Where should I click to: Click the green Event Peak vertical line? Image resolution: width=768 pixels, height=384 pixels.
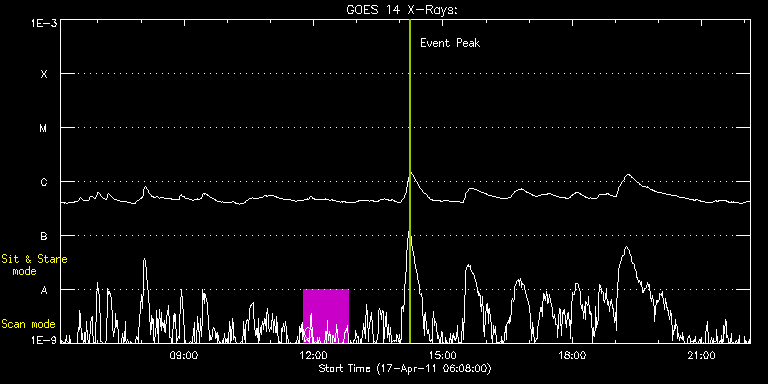tap(410, 181)
